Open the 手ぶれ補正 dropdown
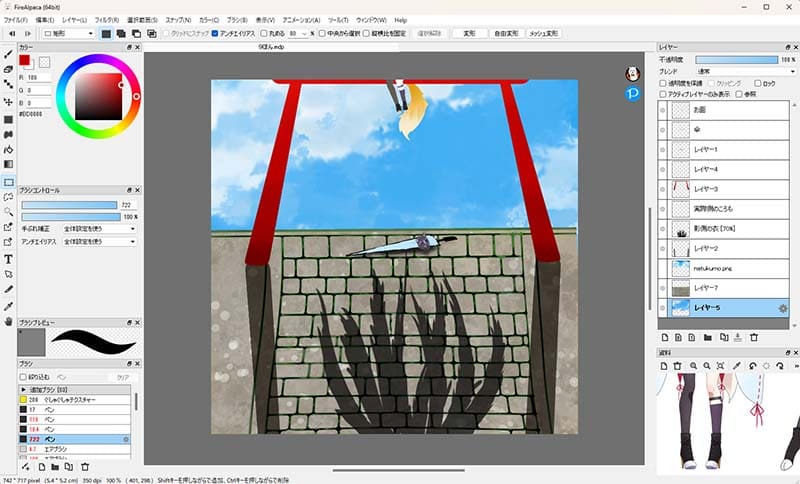 click(99, 229)
